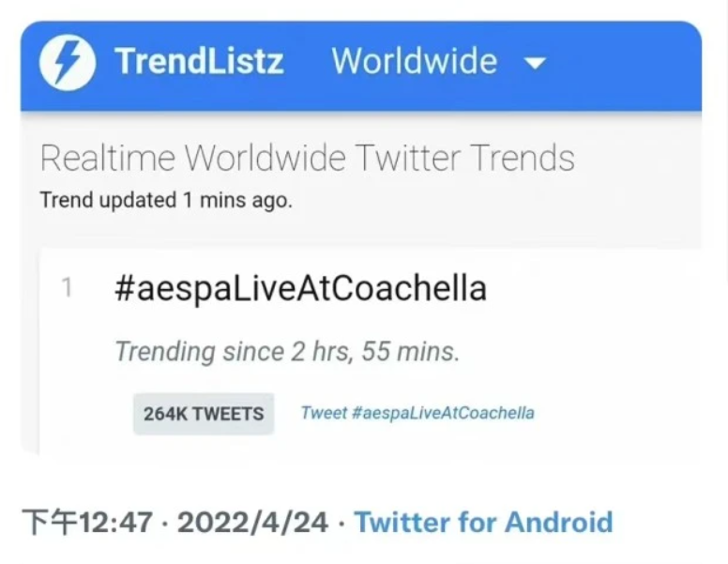Click the 'Trend updated 1 mins ago' text
This screenshot has width=728, height=564.
pos(165,200)
